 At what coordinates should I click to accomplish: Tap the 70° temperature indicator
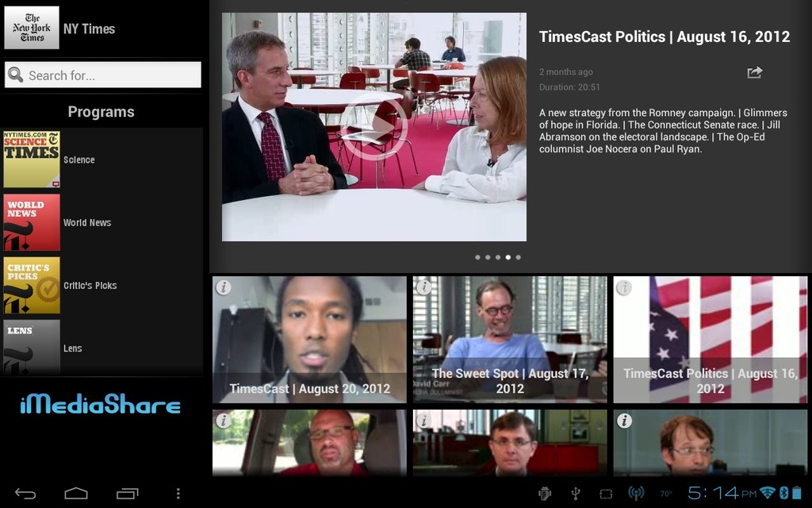[x=666, y=494]
